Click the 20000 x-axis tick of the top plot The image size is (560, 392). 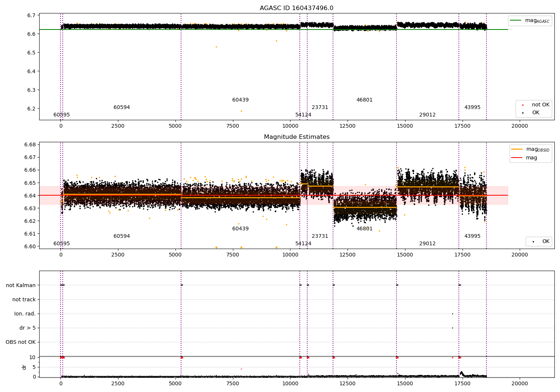click(520, 126)
